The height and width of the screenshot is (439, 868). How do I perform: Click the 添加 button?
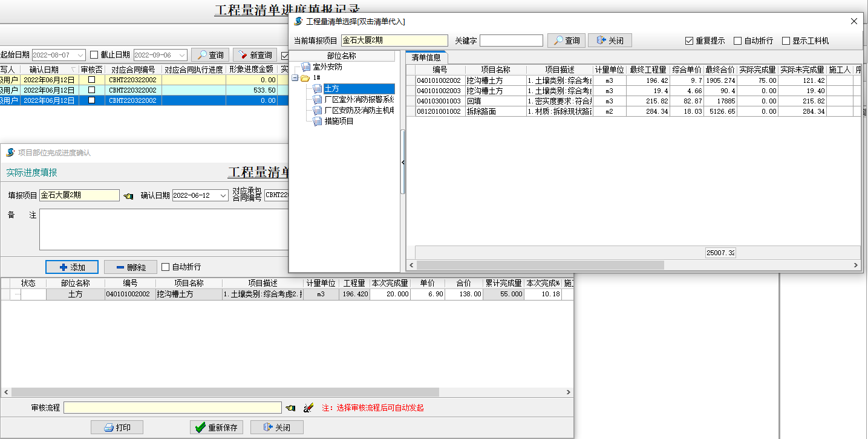72,267
